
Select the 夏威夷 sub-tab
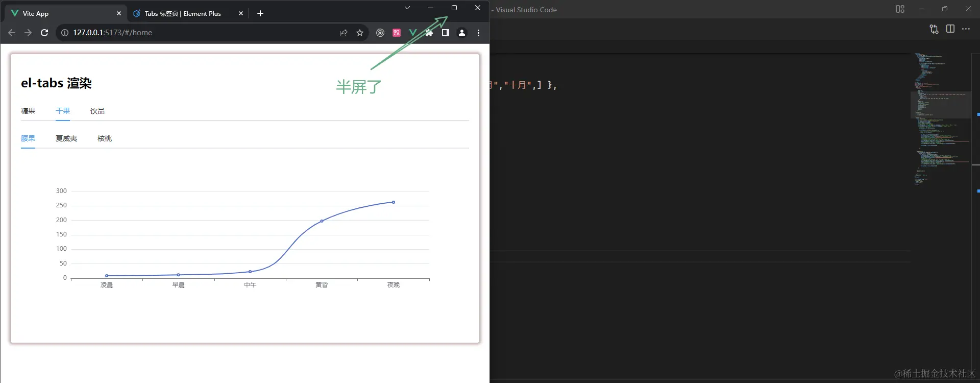pyautogui.click(x=66, y=138)
